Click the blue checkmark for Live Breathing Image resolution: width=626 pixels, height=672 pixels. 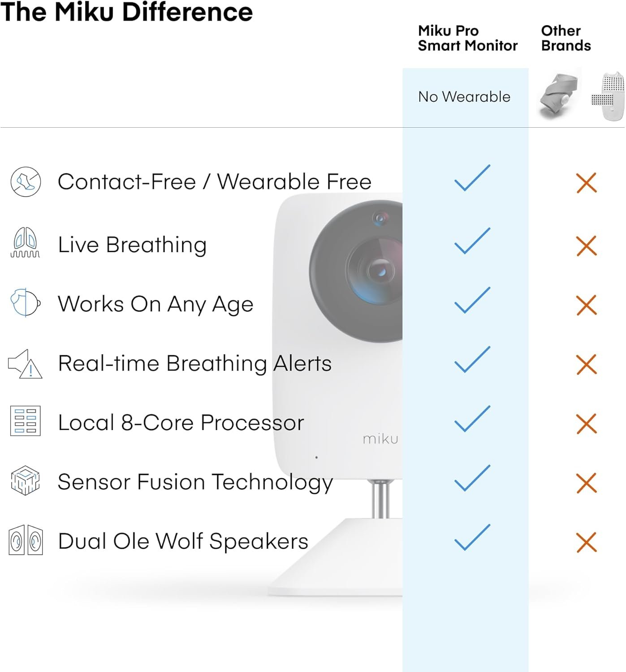tap(472, 241)
